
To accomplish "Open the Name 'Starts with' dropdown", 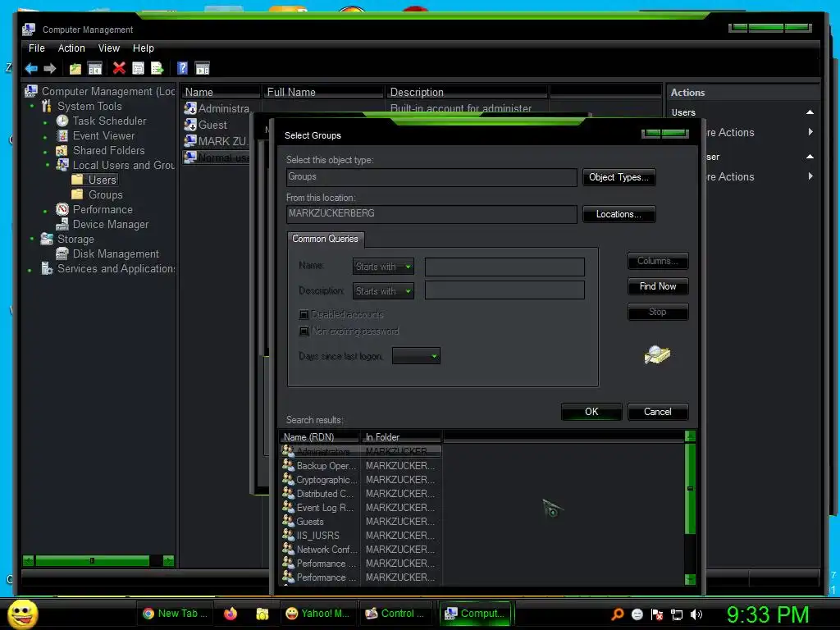I will click(383, 267).
